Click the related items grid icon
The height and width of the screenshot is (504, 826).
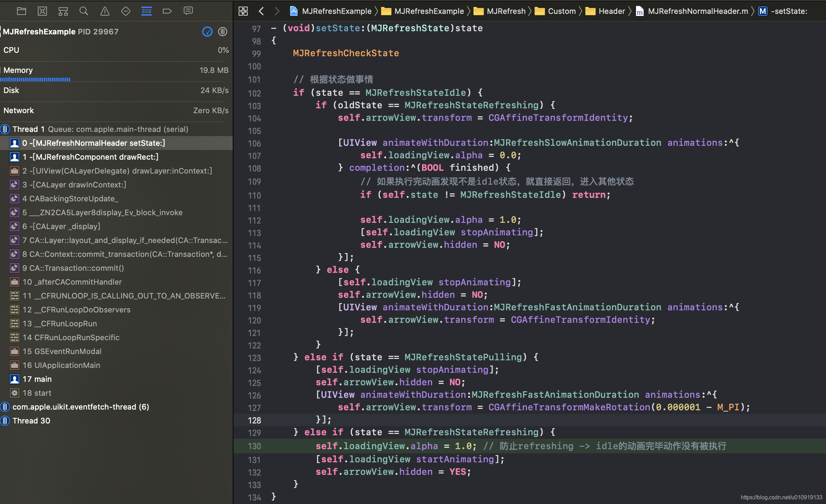pos(243,11)
